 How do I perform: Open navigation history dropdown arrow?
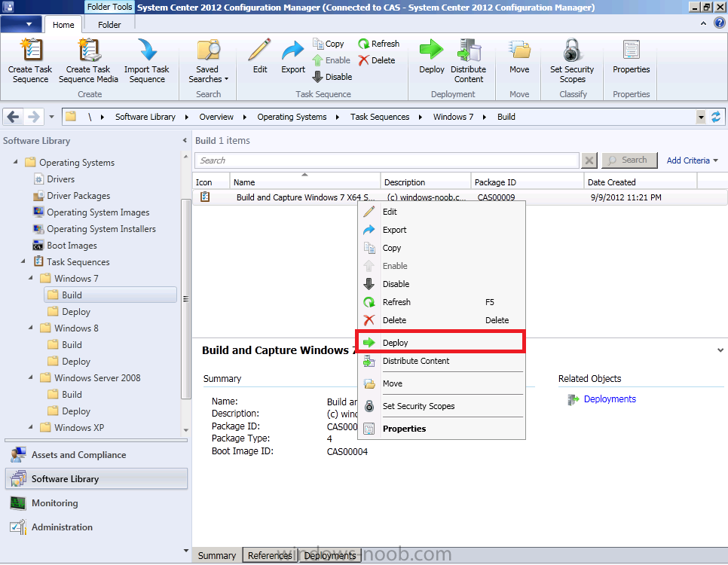51,117
